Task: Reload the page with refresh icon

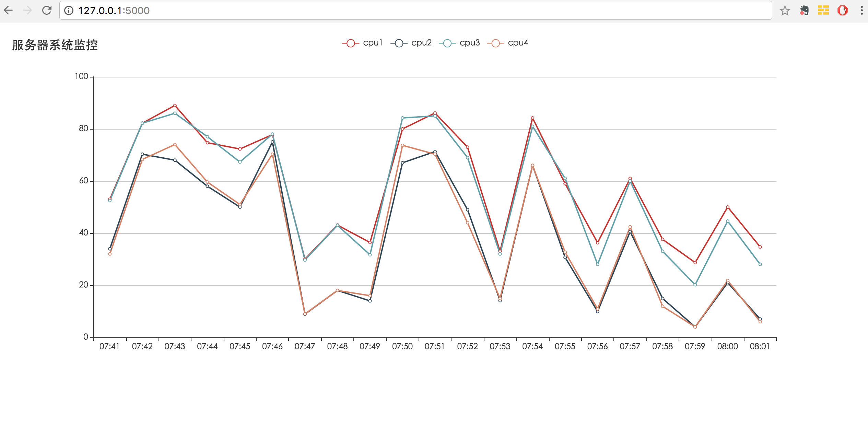Action: (47, 11)
